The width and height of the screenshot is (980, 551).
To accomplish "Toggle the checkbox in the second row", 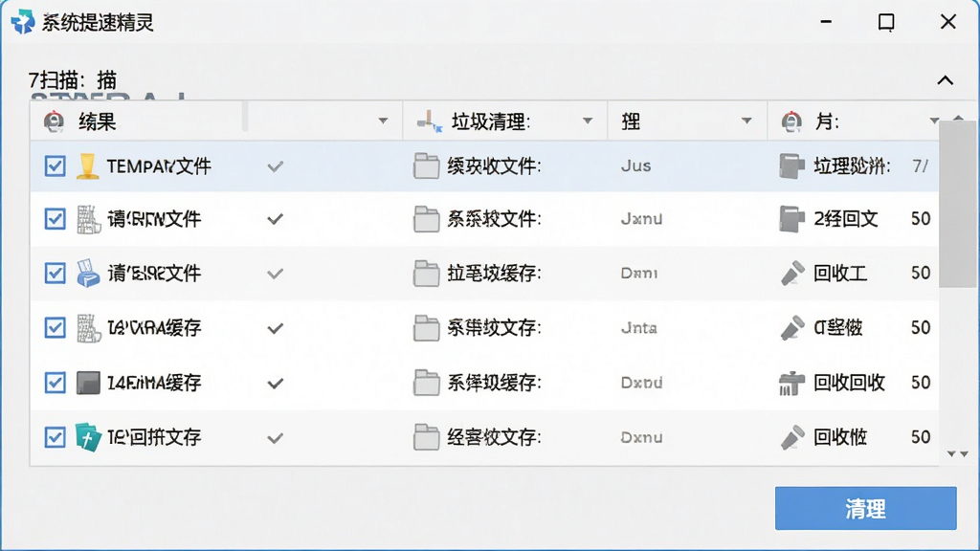I will point(55,219).
